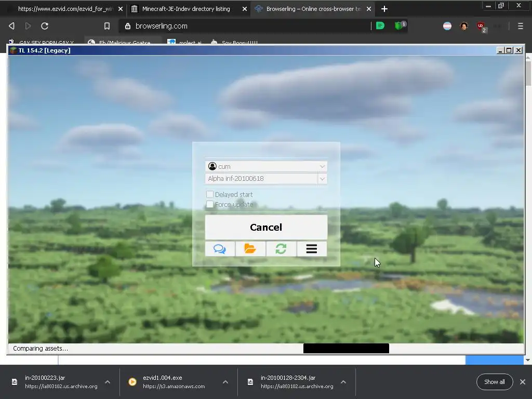Click the Comparing assets status text
This screenshot has width=532, height=399.
point(41,349)
